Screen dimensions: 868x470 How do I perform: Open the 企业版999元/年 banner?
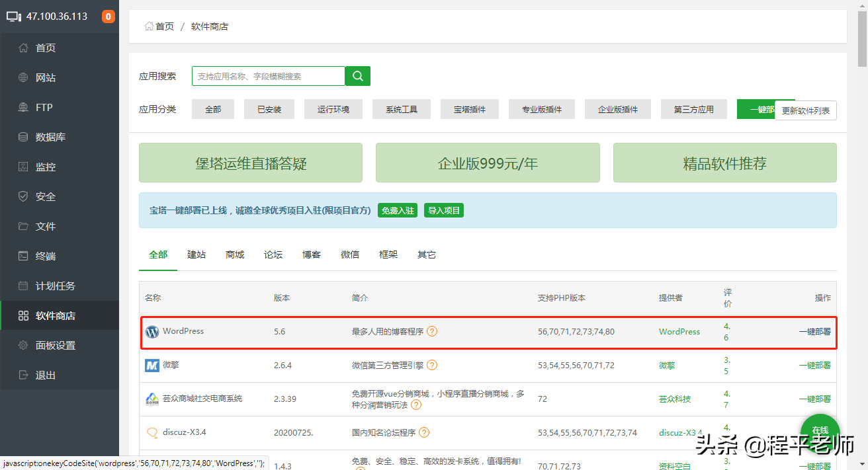pos(488,163)
